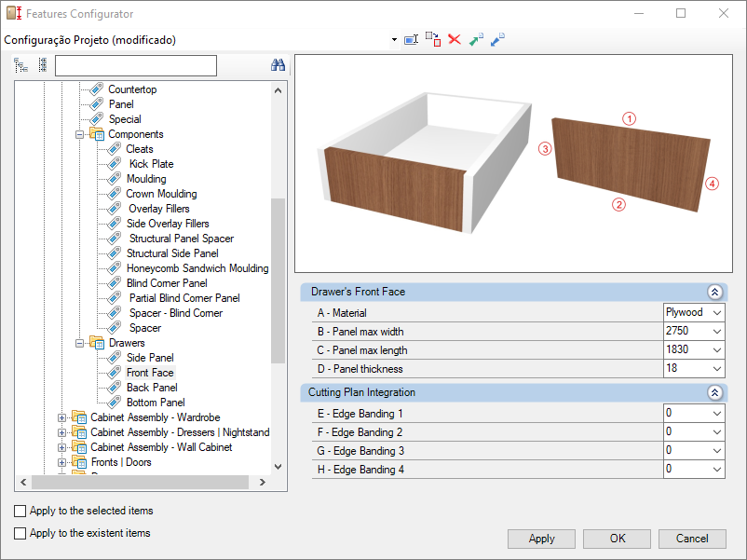Screen dimensions: 747x560
Task: Enable Apply to the existent items checkbox
Action: [x=20, y=533]
